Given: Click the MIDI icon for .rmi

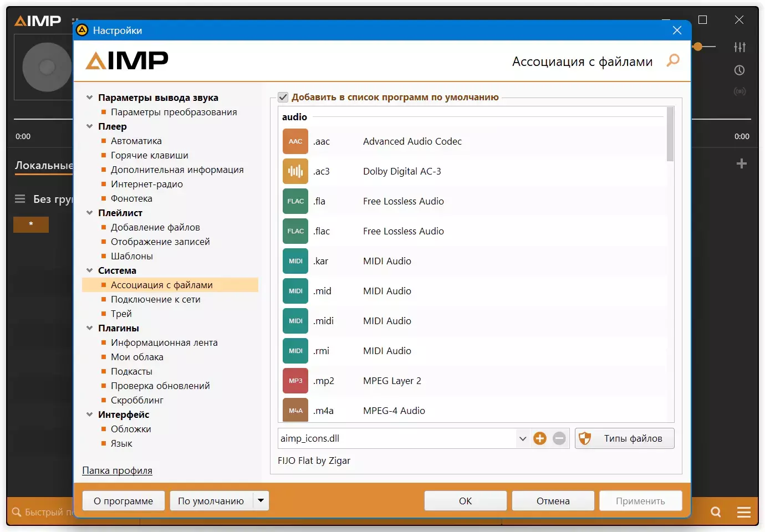Looking at the screenshot, I should point(295,351).
